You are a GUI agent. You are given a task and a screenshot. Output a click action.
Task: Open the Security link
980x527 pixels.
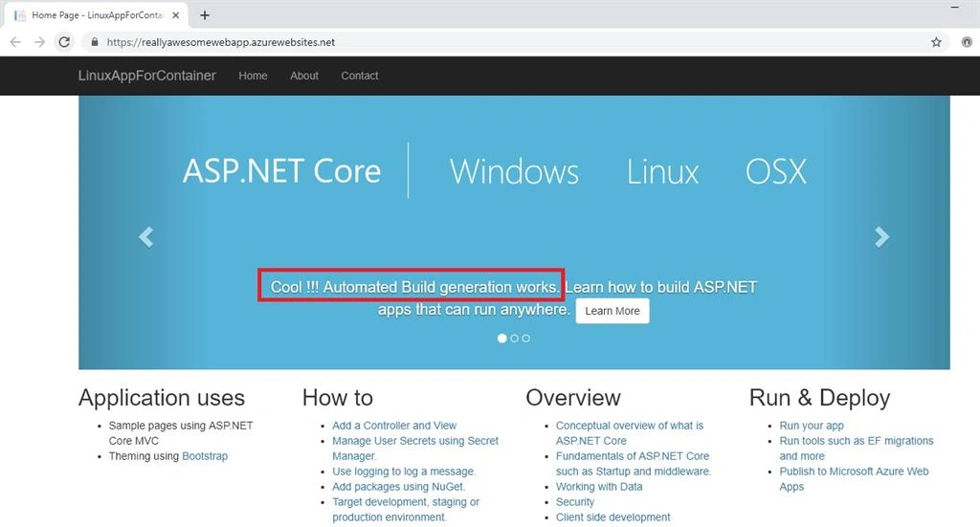click(x=575, y=502)
